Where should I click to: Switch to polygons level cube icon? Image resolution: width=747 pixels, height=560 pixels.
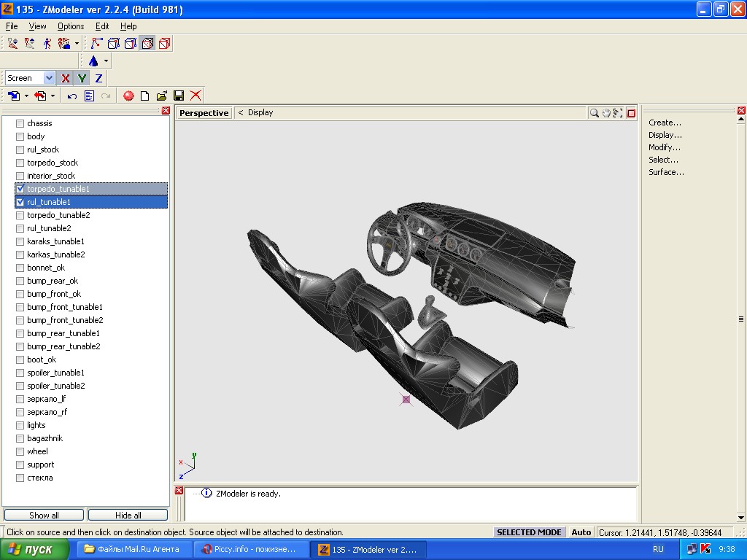(130, 43)
